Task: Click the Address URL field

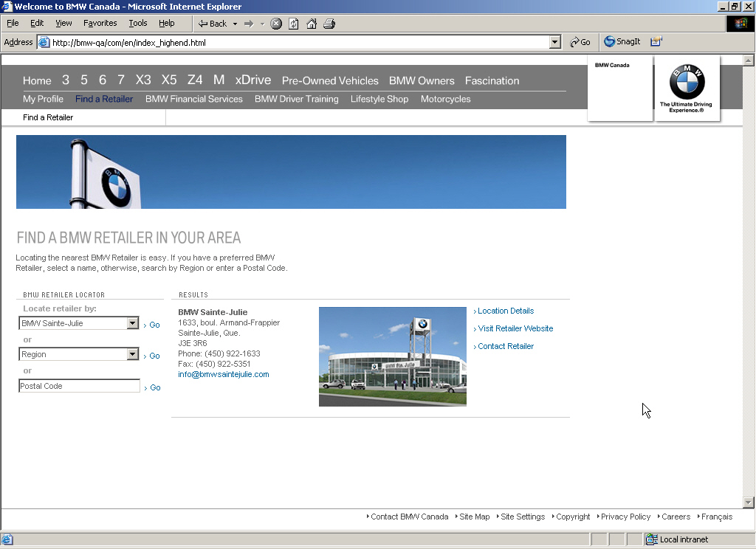Action: click(299, 42)
